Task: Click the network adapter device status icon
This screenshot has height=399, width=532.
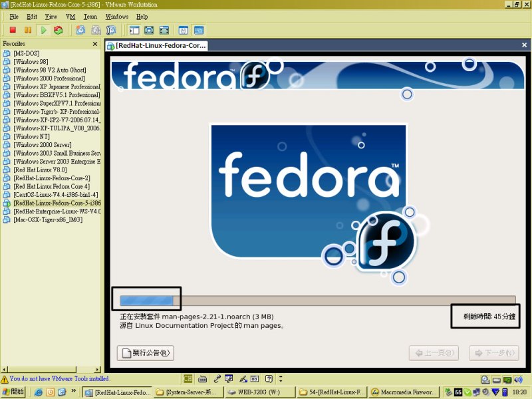Action: (x=507, y=380)
